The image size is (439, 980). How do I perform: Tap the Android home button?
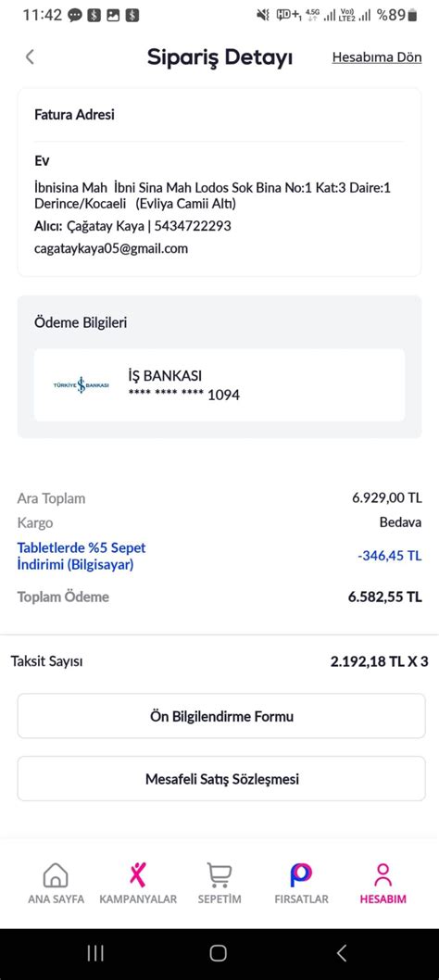(219, 953)
